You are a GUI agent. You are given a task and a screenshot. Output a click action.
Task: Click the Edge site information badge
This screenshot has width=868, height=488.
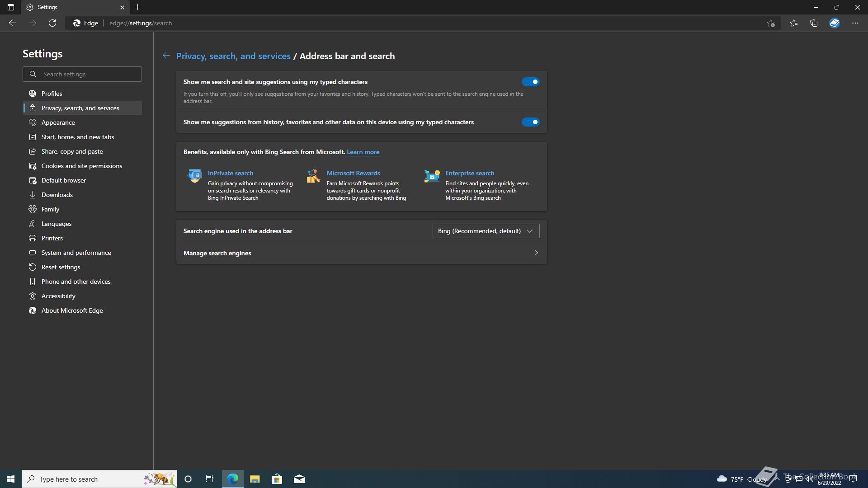86,23
